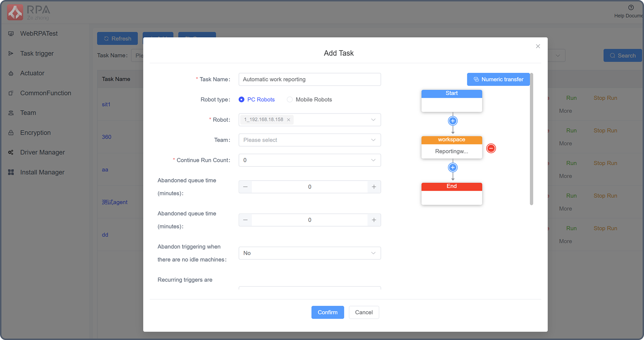Open WebRPATest in the sidebar
This screenshot has height=340, width=644.
coord(39,34)
